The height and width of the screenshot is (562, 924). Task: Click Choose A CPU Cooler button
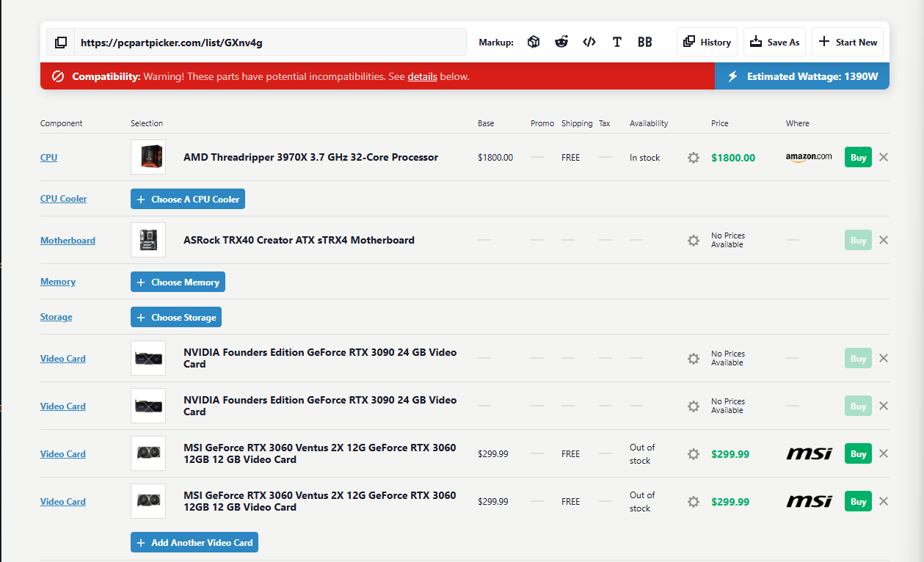[x=188, y=199]
